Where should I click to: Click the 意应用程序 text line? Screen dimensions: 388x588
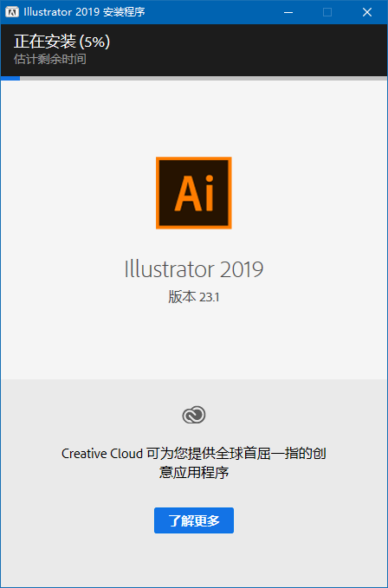point(194,473)
